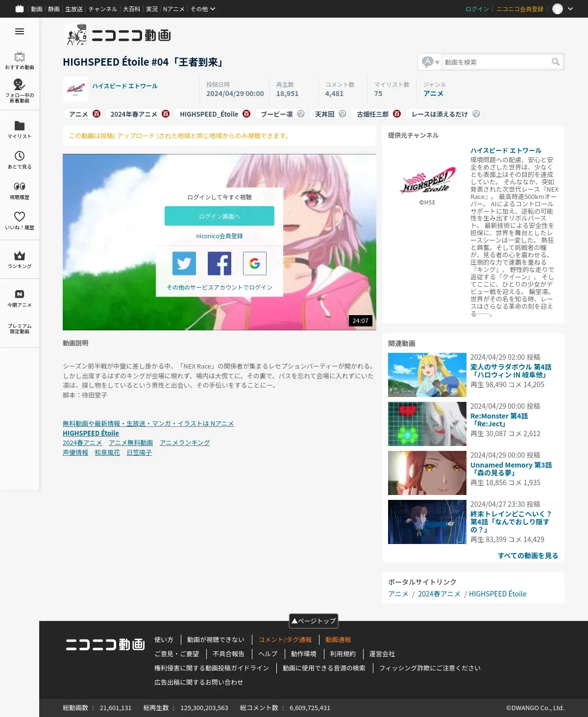Click 利用規約 in footer
The width and height of the screenshot is (588, 717).
pos(343,654)
